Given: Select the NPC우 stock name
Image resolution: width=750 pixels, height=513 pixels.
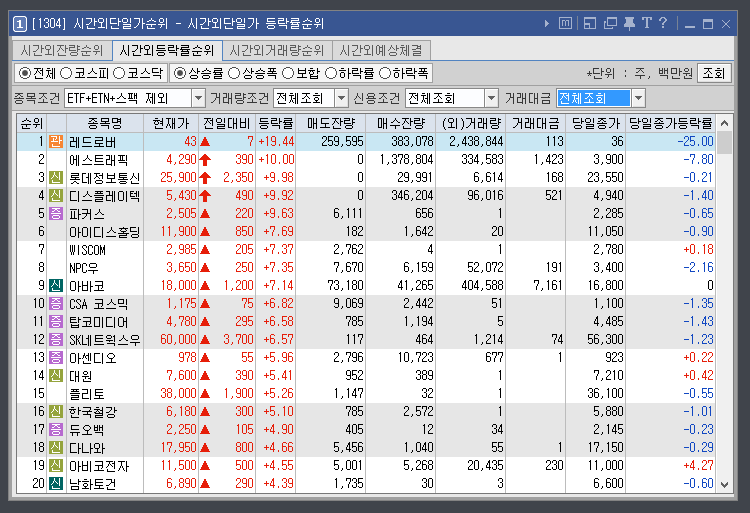Looking at the screenshot, I should (83, 268).
